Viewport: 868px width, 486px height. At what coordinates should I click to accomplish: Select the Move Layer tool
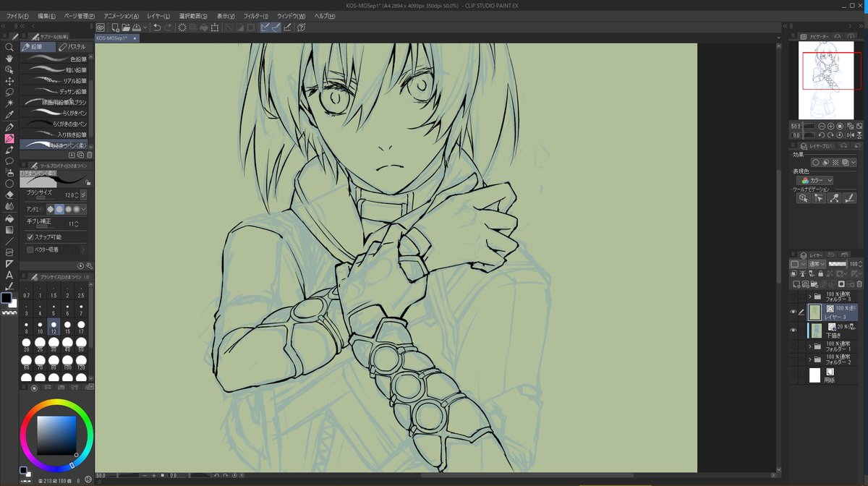click(9, 81)
